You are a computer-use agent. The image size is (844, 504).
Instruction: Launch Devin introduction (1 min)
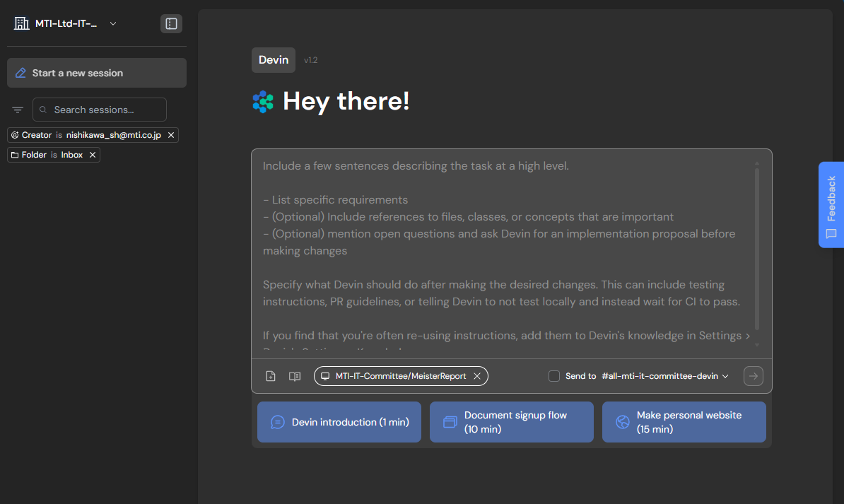coord(339,422)
